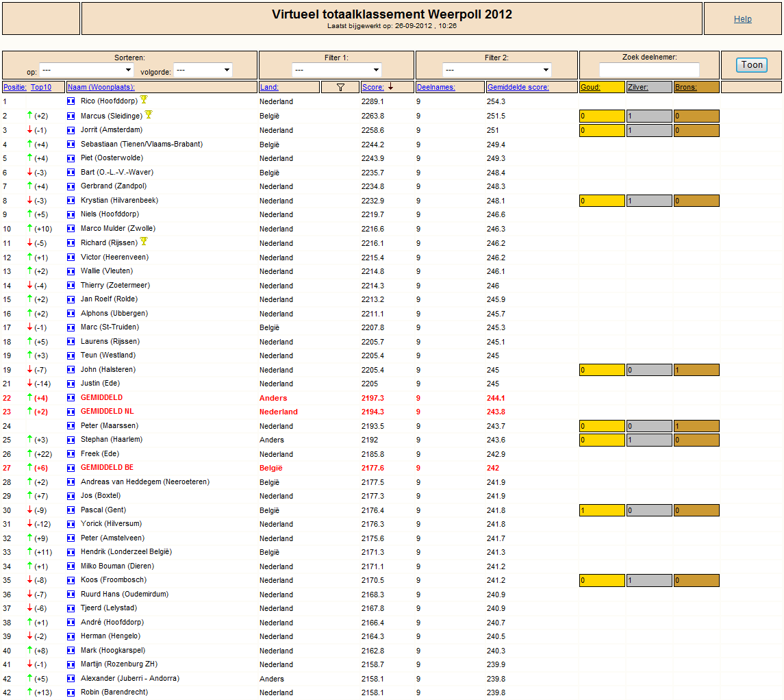Sort by Deelnames column header
The width and height of the screenshot is (784, 700).
(x=436, y=87)
